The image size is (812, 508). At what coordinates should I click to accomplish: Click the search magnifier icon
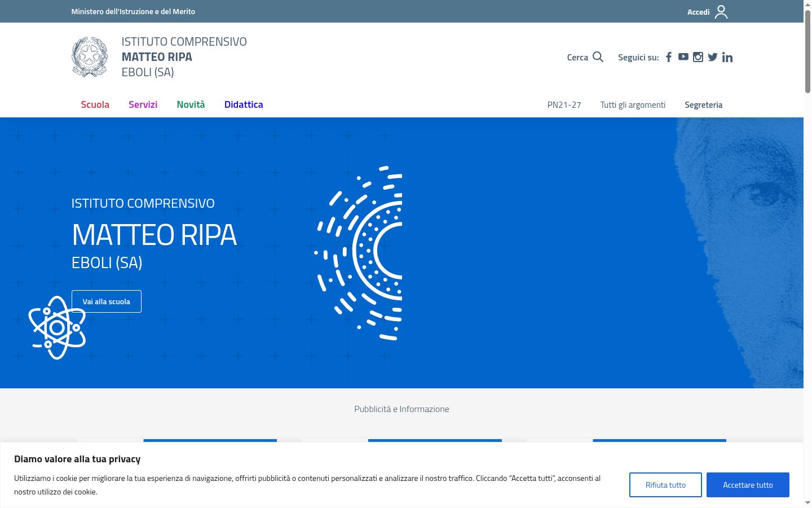pyautogui.click(x=598, y=57)
